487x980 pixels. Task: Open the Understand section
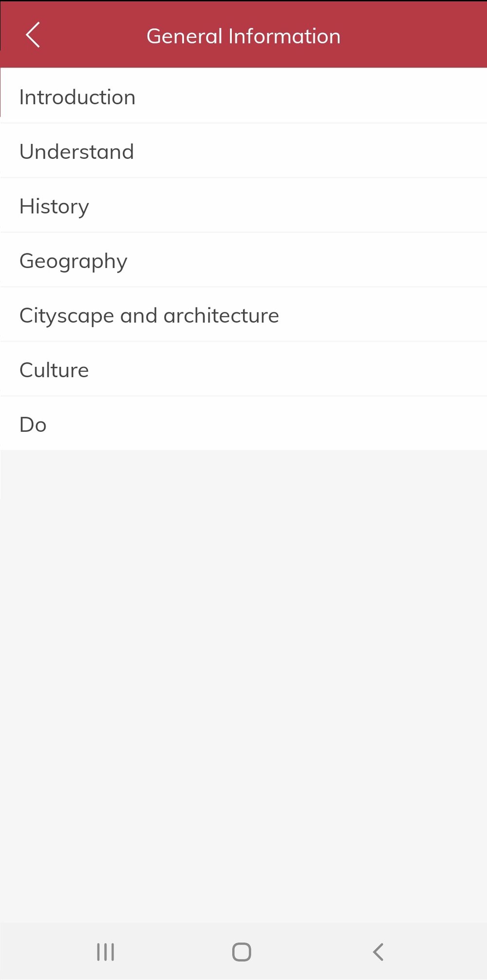(x=76, y=152)
